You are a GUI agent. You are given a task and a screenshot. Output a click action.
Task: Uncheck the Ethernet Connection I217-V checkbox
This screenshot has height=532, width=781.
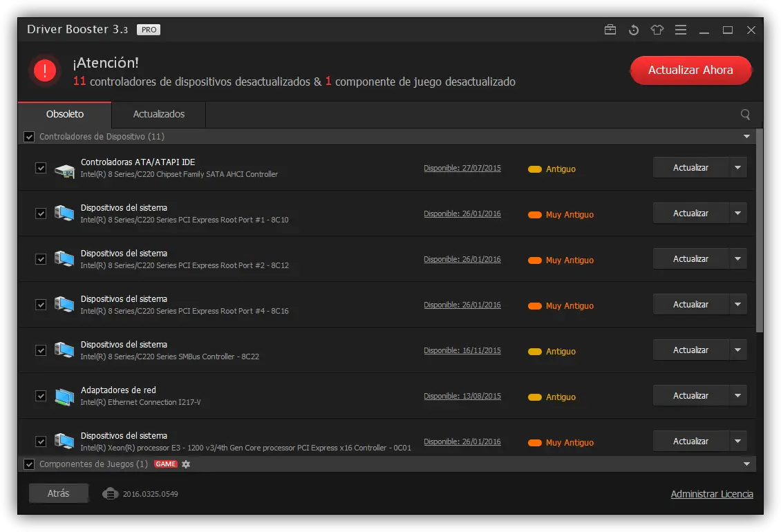pos(41,396)
